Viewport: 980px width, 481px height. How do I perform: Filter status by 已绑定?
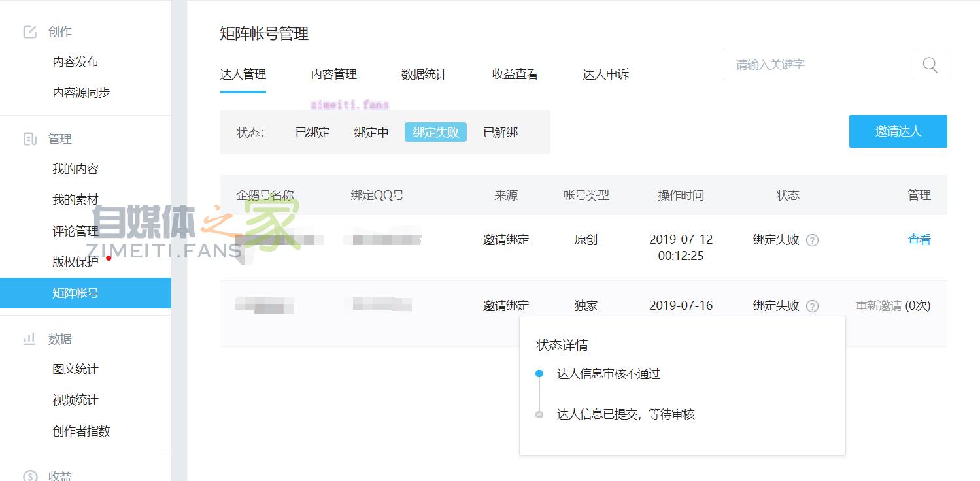click(313, 133)
